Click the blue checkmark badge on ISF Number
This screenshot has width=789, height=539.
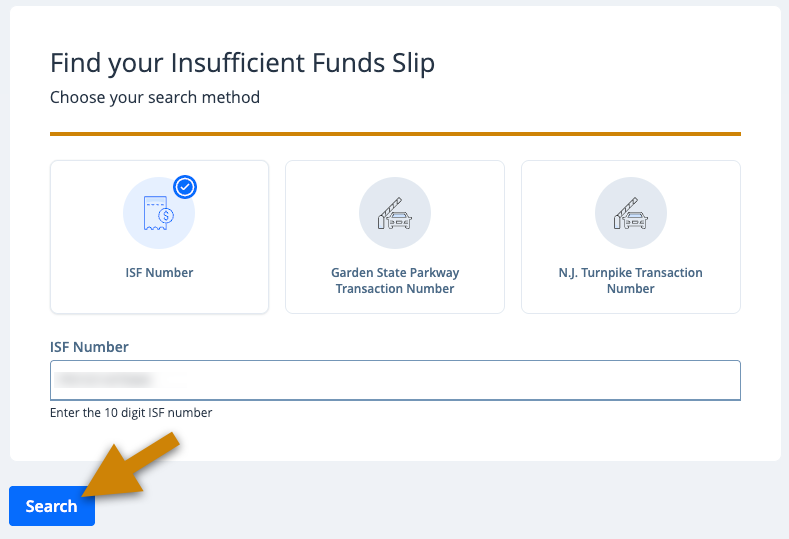point(185,187)
